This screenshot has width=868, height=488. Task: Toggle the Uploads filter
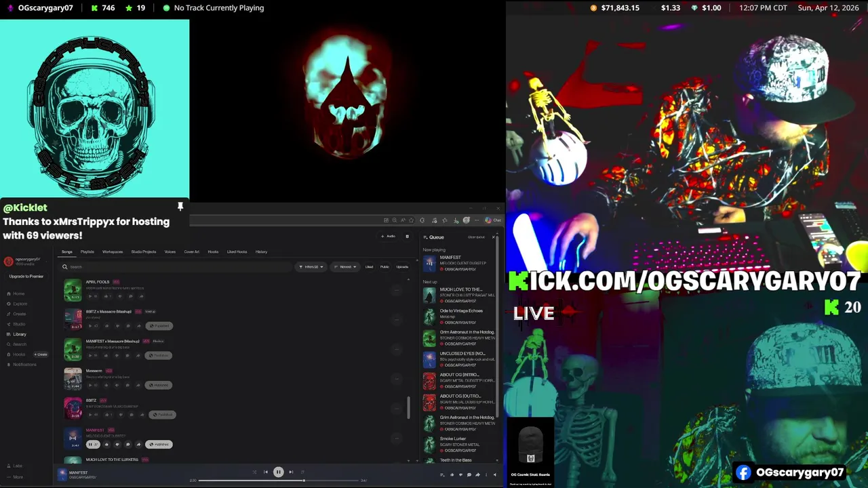pyautogui.click(x=402, y=266)
